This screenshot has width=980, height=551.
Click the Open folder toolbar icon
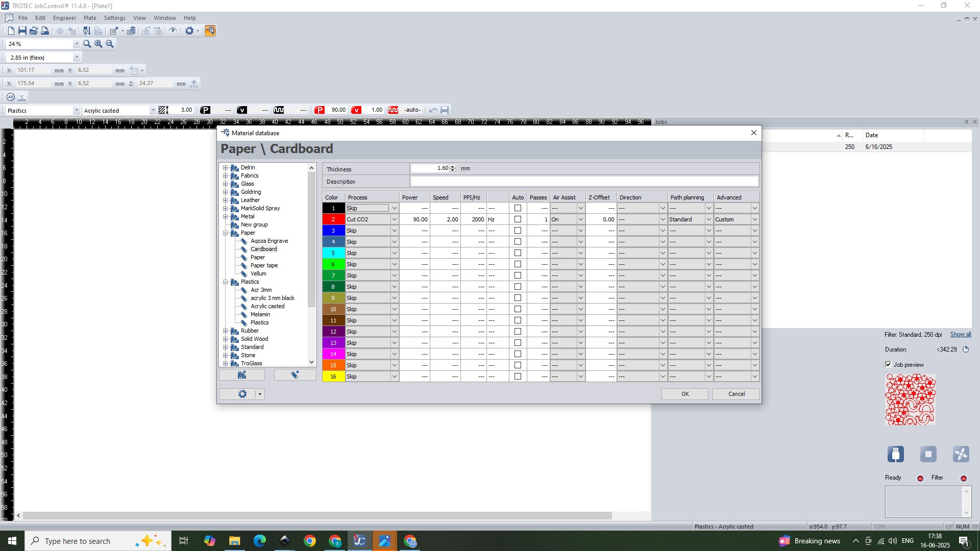point(33,31)
